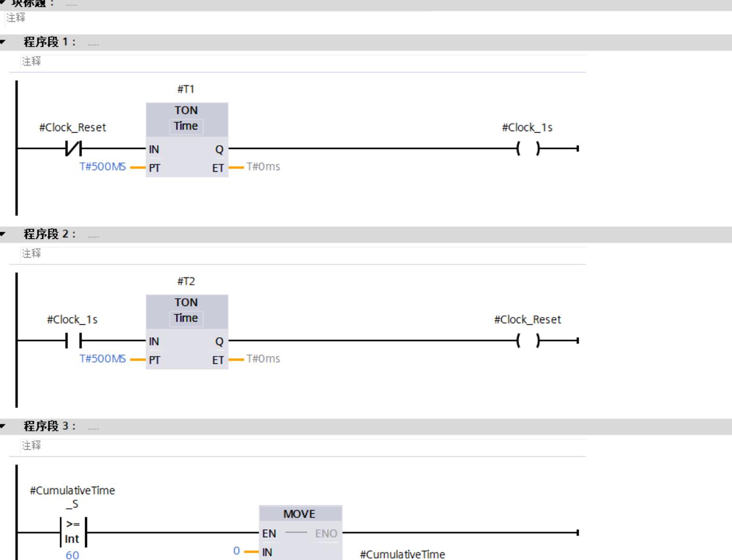Screen dimensions: 732x560
Task: Select the Clock_1s output coil in segment 1
Action: coord(528,149)
